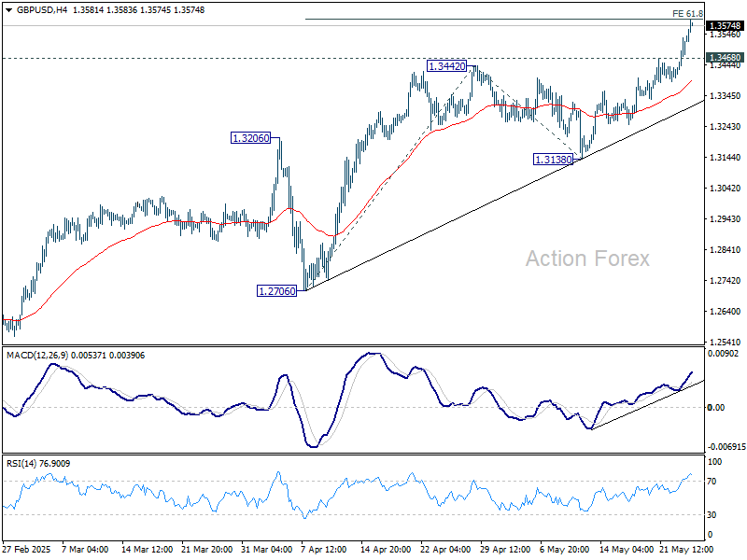
Task: Click the 1.27420 price axis value
Action: tap(726, 281)
